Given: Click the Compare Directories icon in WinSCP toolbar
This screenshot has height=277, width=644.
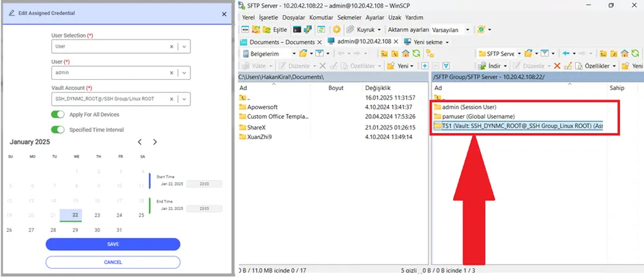Looking at the screenshot, I should 245,29.
